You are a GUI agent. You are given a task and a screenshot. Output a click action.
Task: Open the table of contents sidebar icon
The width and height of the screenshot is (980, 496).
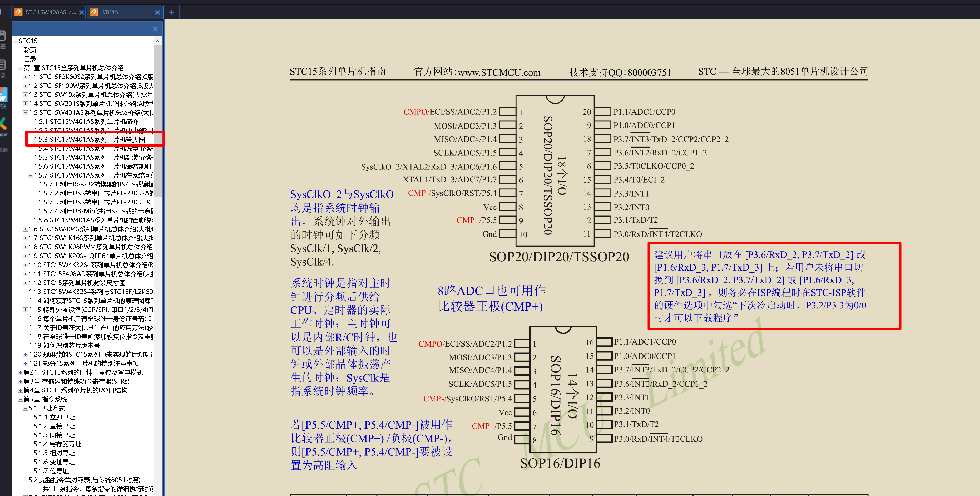point(3,65)
